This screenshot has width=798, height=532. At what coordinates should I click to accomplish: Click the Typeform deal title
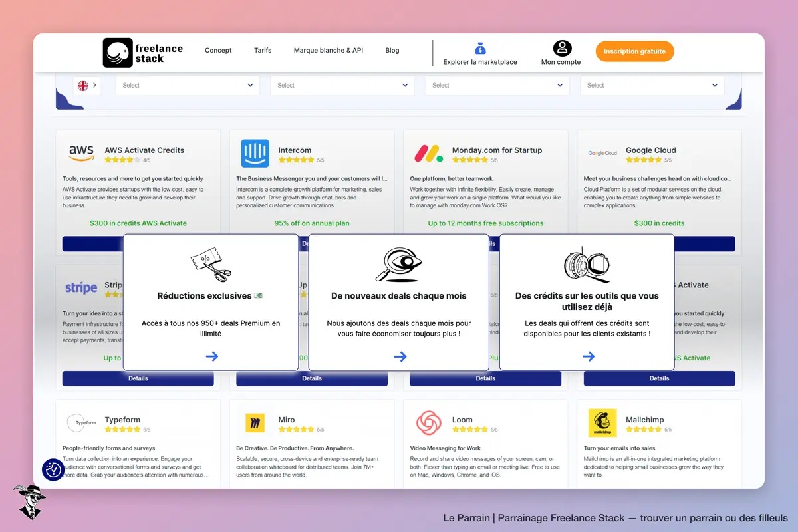tap(122, 420)
